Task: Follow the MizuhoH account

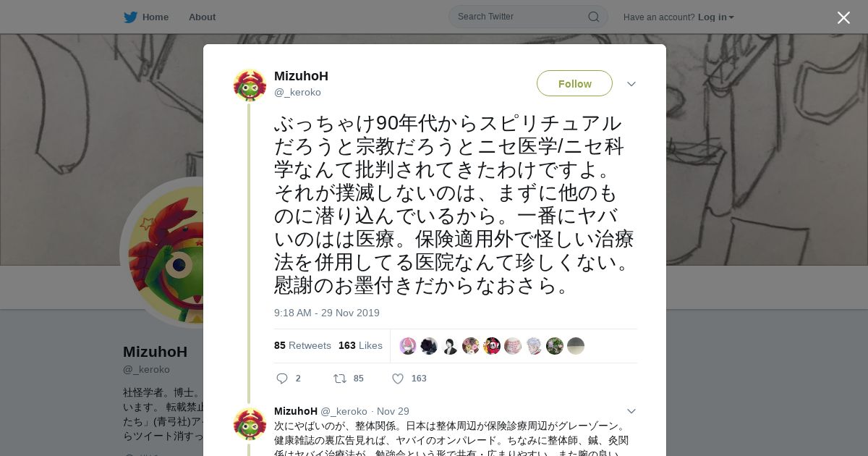Action: (x=574, y=84)
